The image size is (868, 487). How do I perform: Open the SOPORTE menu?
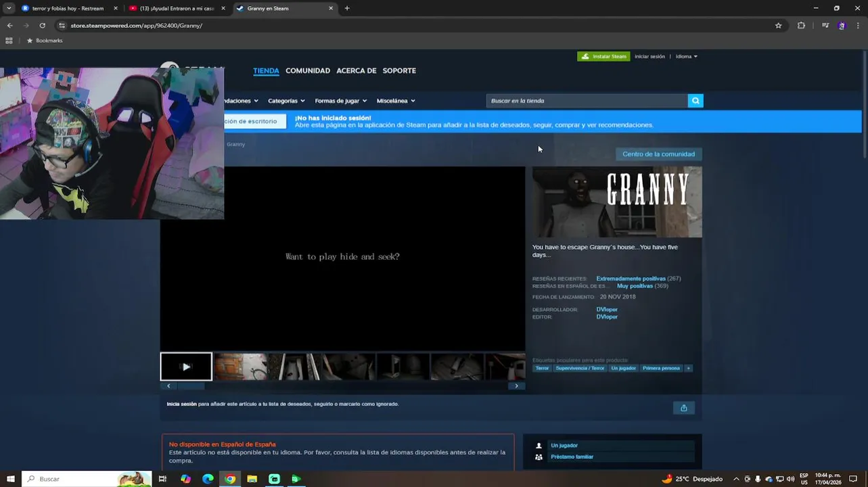(399, 71)
